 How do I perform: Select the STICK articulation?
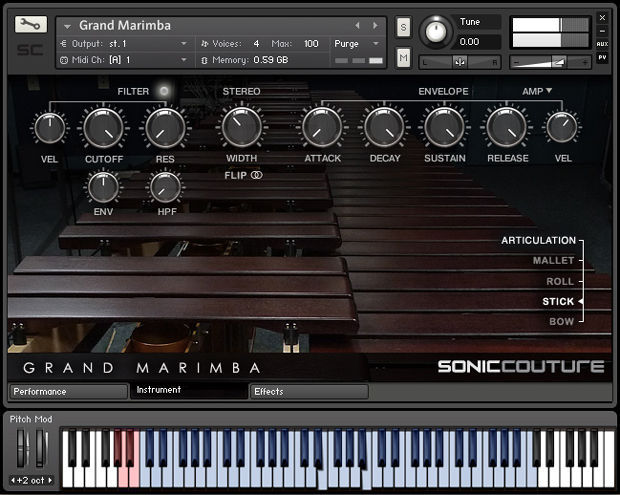point(558,302)
